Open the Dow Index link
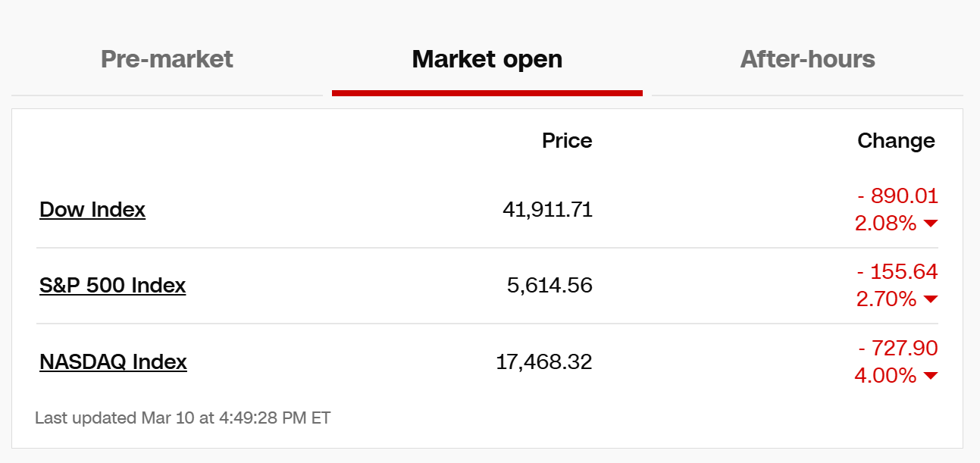This screenshot has height=463, width=980. (x=92, y=209)
